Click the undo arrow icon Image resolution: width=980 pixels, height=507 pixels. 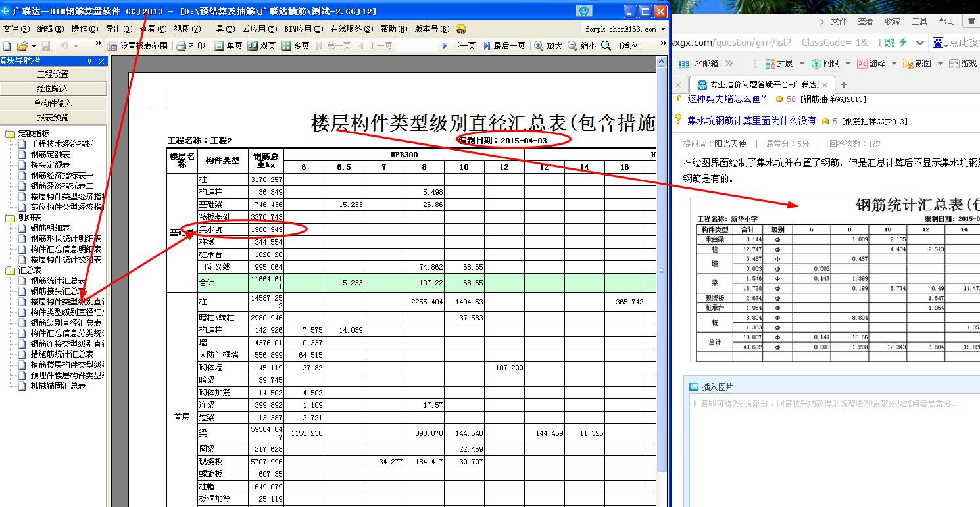tap(64, 46)
